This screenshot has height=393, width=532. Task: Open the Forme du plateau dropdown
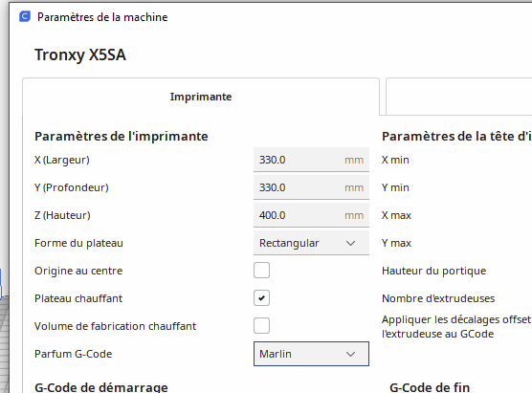[311, 243]
